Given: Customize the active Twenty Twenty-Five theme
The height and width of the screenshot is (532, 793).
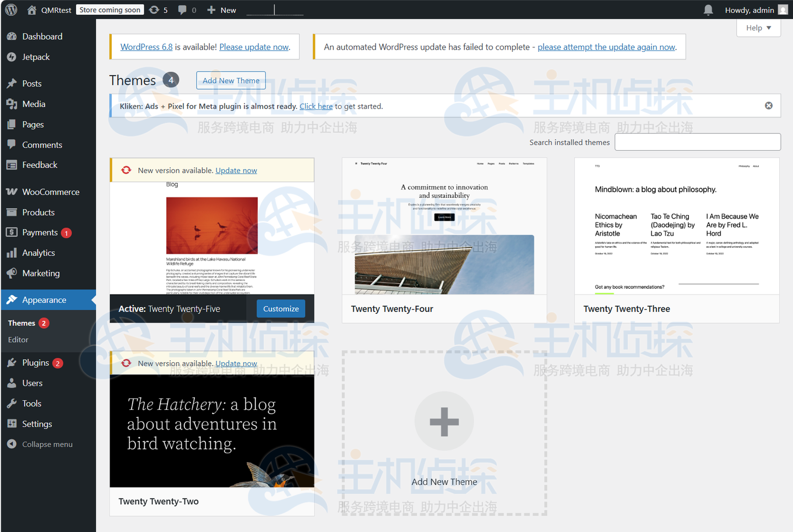Looking at the screenshot, I should [x=280, y=308].
